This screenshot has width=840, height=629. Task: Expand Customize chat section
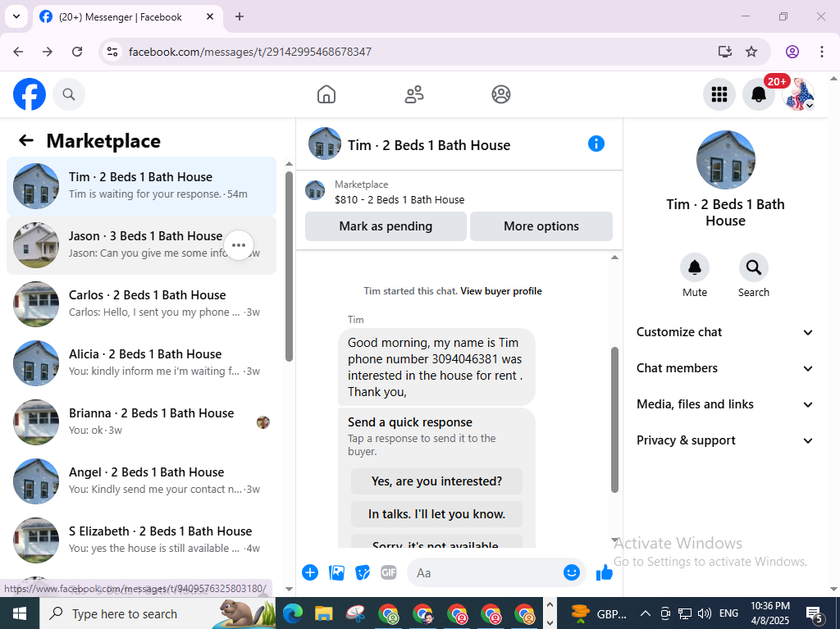click(725, 332)
